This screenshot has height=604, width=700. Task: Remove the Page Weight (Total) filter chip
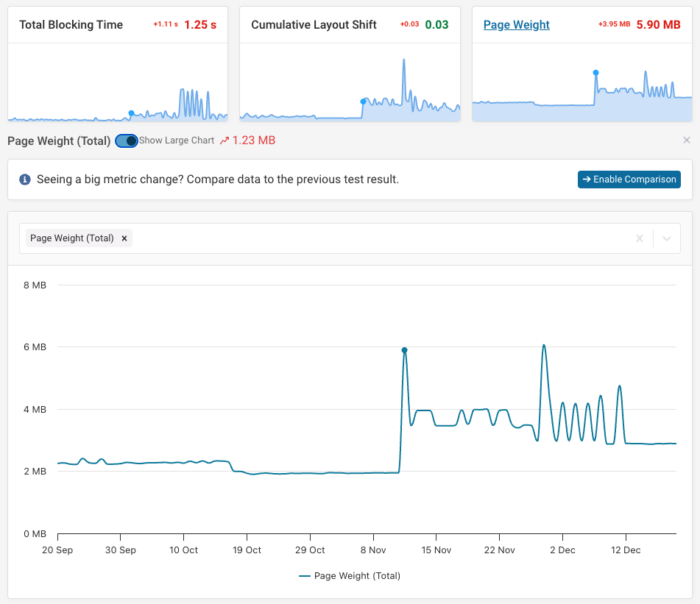coord(124,238)
